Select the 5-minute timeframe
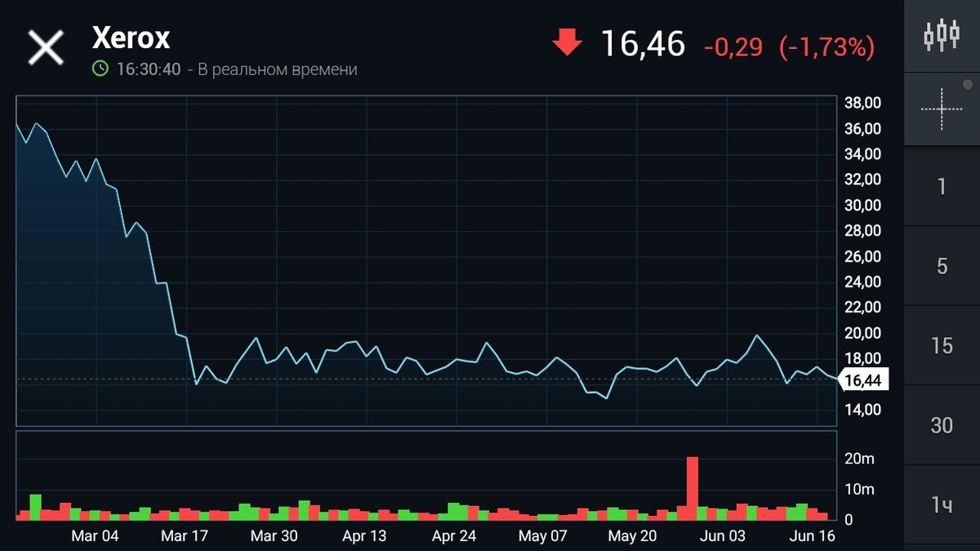Image resolution: width=980 pixels, height=551 pixels. (x=941, y=265)
